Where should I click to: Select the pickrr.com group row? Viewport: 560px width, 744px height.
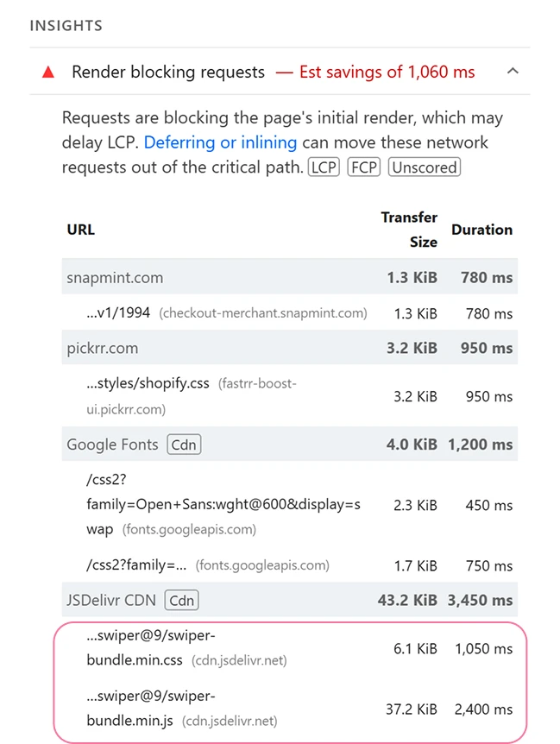[x=103, y=349]
